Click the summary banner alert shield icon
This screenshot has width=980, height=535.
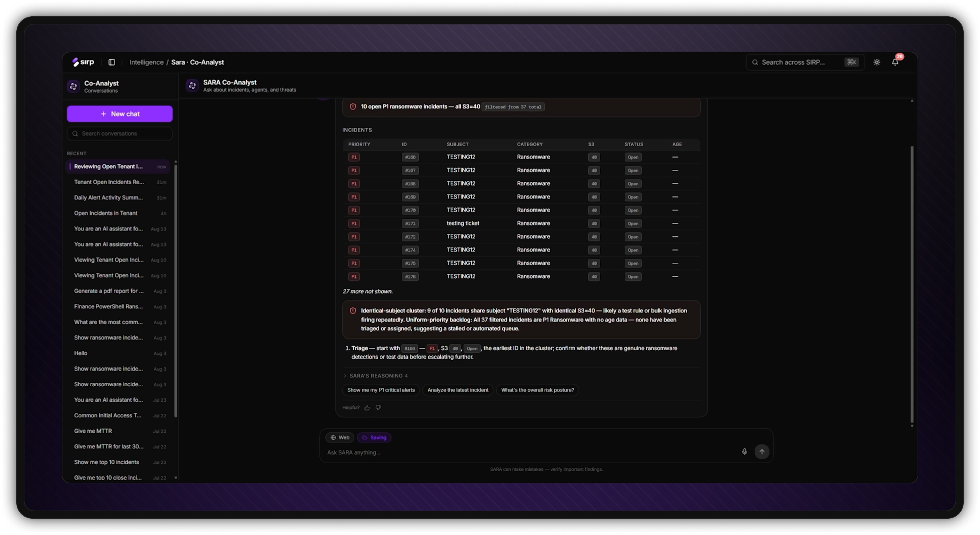(353, 107)
